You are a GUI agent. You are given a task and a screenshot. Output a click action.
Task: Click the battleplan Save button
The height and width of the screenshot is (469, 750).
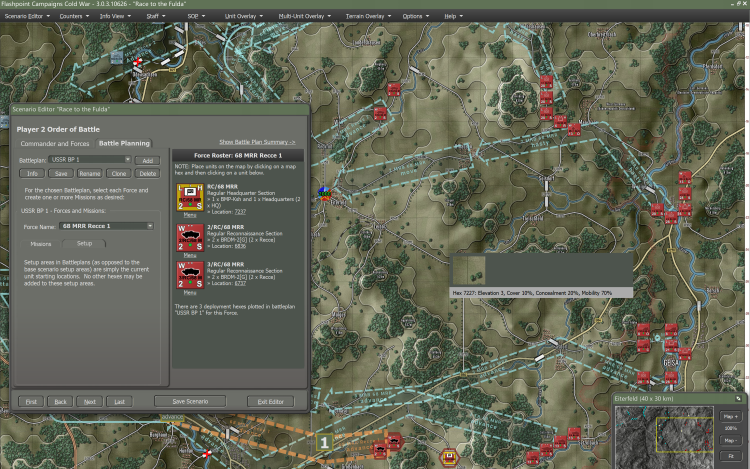[x=61, y=174]
